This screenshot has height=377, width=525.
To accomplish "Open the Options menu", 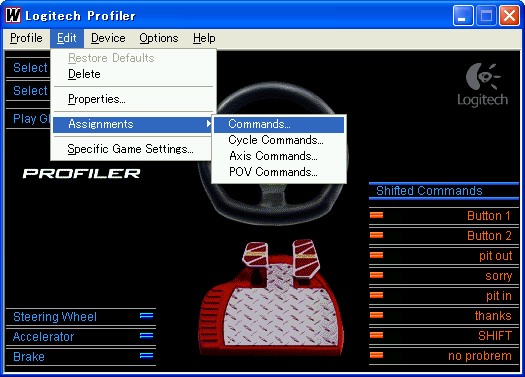I will click(159, 38).
